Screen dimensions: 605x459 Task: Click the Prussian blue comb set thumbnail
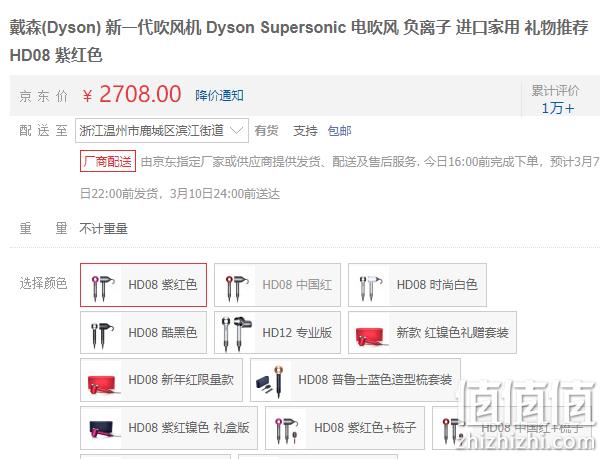tap(272, 381)
